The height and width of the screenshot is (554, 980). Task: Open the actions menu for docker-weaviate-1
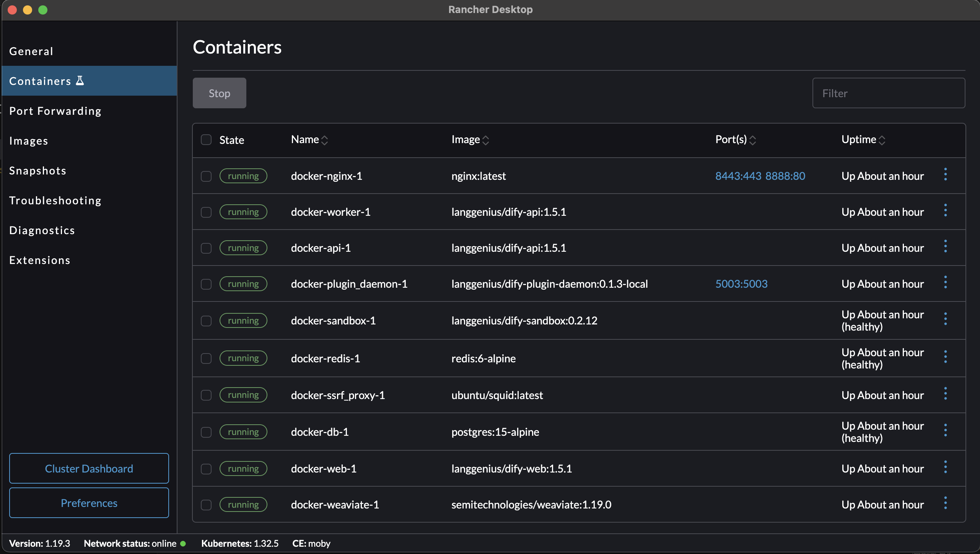tap(945, 503)
